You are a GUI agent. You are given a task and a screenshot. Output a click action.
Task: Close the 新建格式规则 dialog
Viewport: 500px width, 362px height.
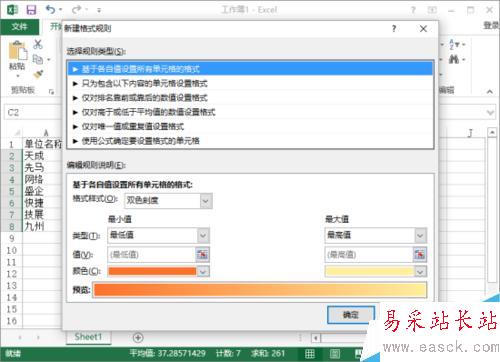tap(423, 29)
